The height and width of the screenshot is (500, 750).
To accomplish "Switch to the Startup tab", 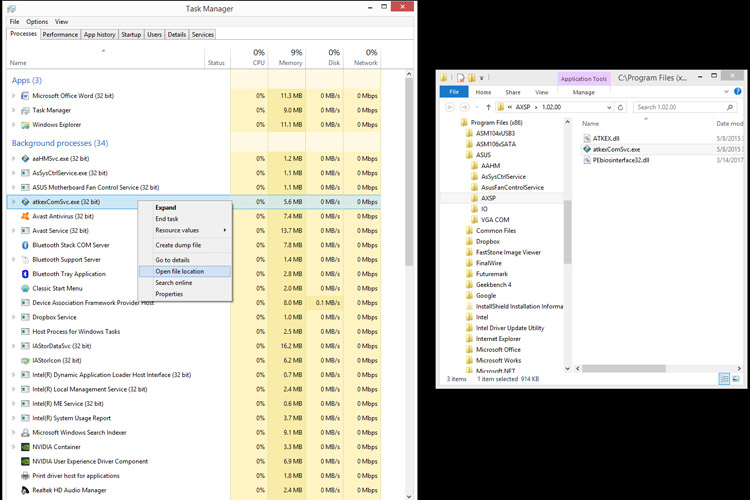I will click(131, 34).
